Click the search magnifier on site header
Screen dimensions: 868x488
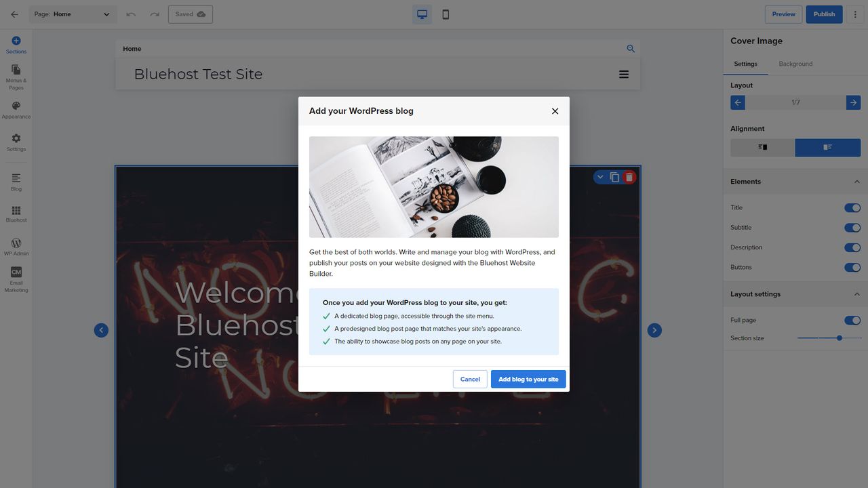click(631, 49)
